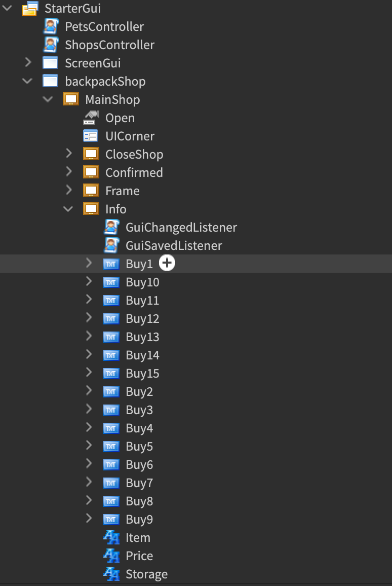The height and width of the screenshot is (586, 392).
Task: Click the StarterGui folder icon
Action: (30, 9)
